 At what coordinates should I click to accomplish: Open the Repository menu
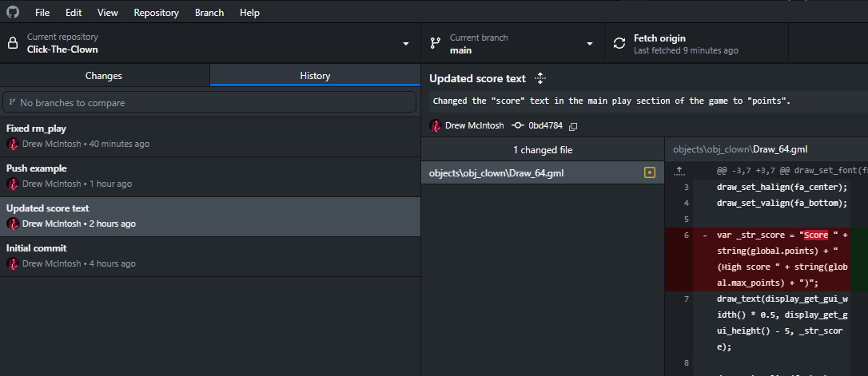(x=156, y=12)
